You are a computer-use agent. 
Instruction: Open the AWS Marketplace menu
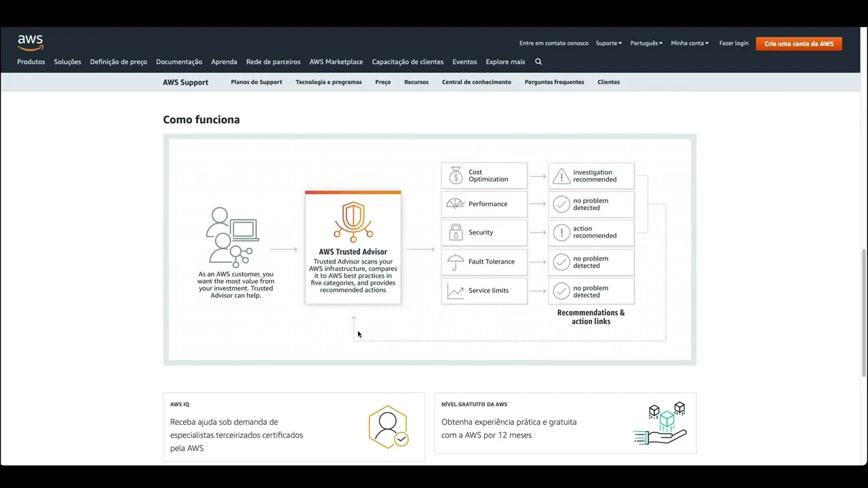tap(336, 62)
